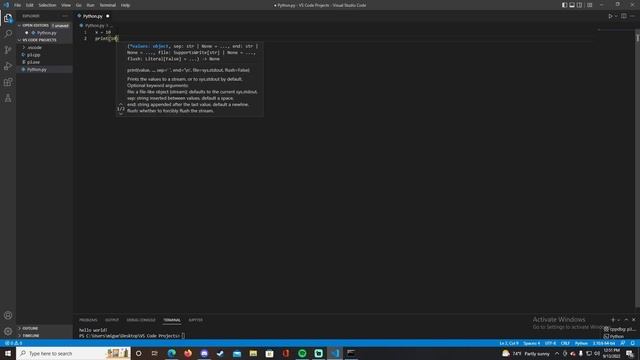Open the new terminal launch profile dropdown

click(618, 320)
